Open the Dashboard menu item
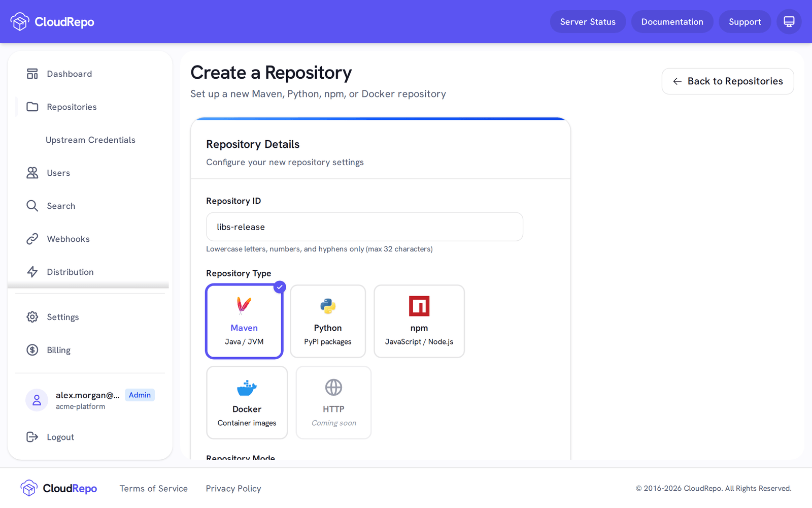The image size is (812, 508). pyautogui.click(x=90, y=74)
